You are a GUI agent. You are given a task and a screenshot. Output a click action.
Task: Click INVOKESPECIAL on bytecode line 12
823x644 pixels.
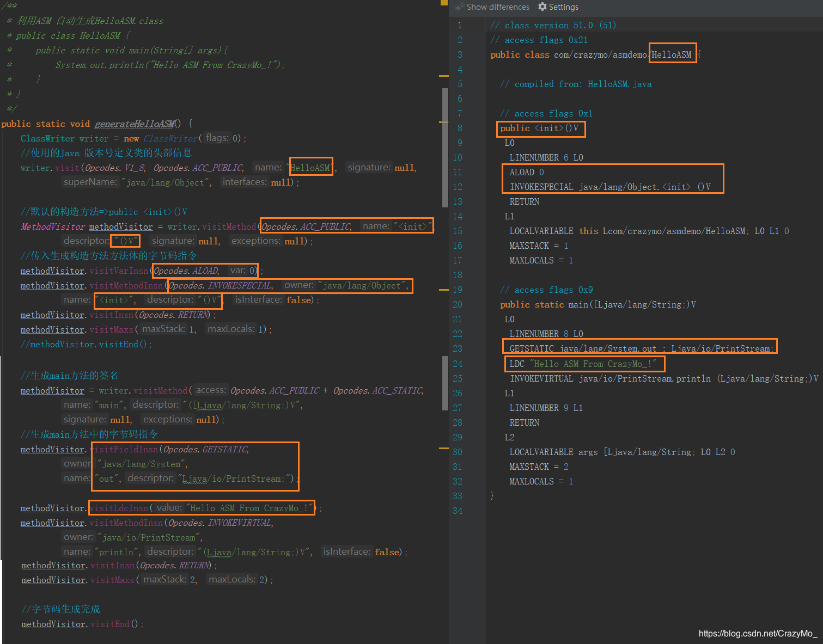541,187
